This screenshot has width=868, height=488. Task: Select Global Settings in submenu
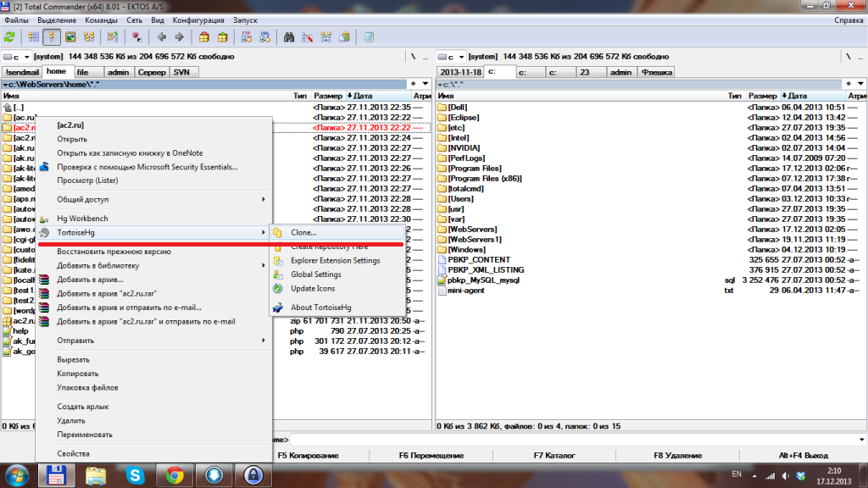(337, 274)
